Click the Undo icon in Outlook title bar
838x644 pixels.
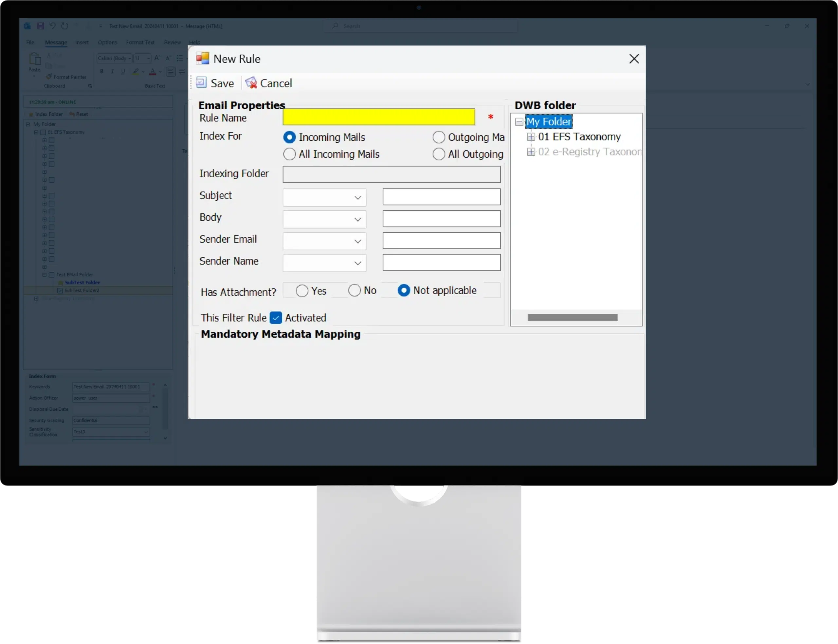52,26
